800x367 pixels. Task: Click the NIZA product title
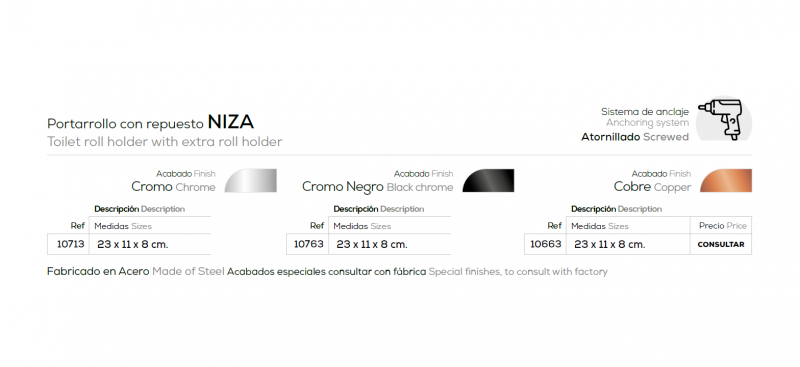231,122
